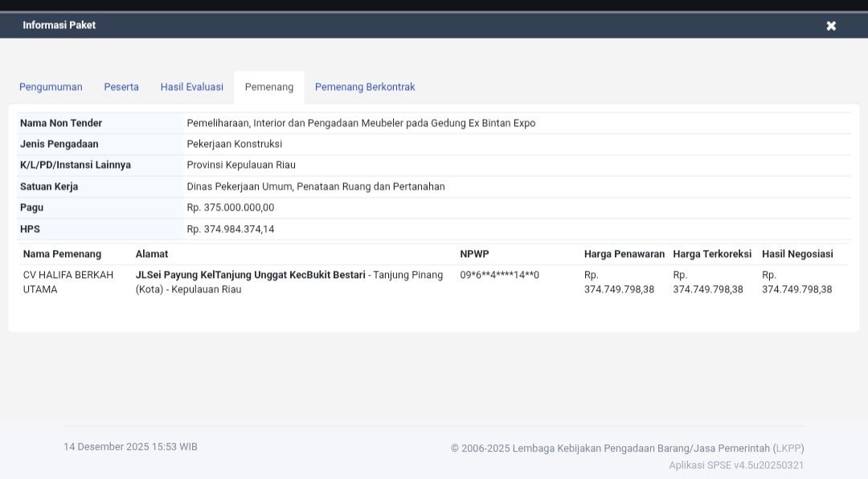Click the HPS value Rp. 374.984.374,14
This screenshot has width=868, height=479.
click(231, 229)
